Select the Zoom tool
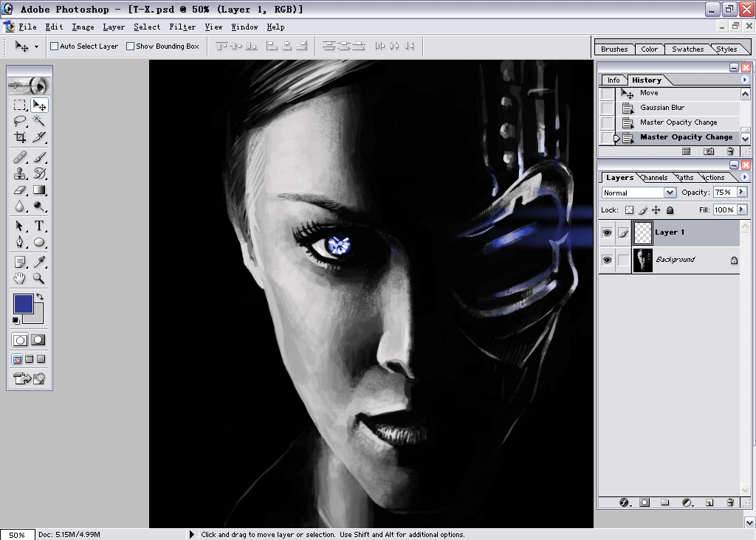Image resolution: width=756 pixels, height=540 pixels. (39, 278)
